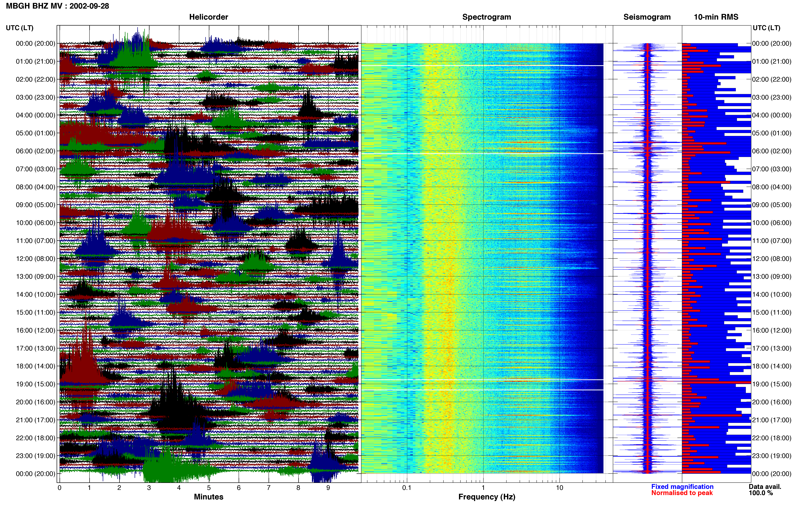Click left axis label '10:00 (06:00)'

[x=36, y=223]
